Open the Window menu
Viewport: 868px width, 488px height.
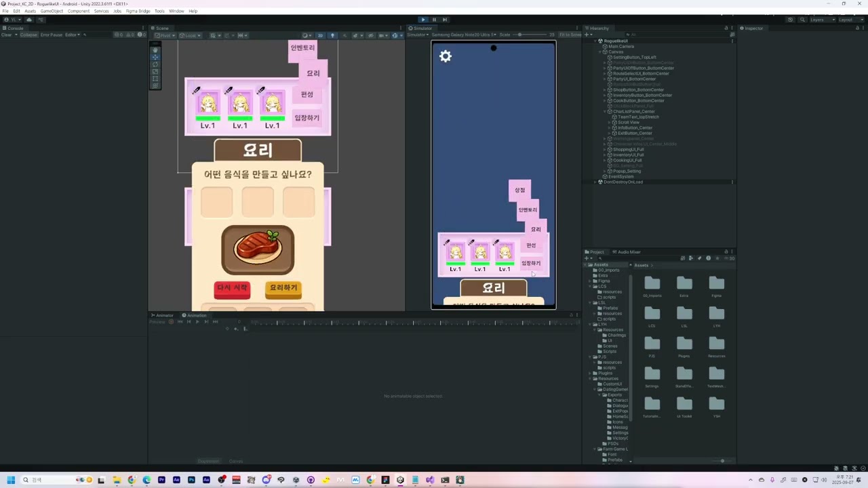point(176,11)
